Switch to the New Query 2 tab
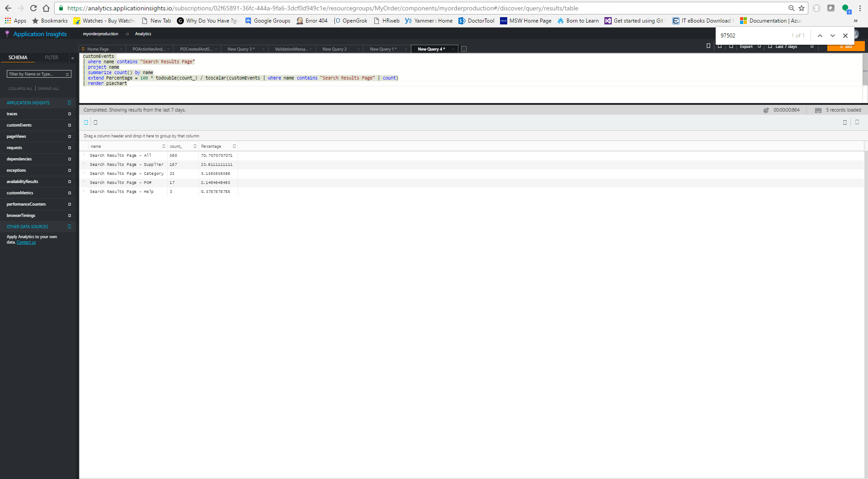 click(335, 49)
